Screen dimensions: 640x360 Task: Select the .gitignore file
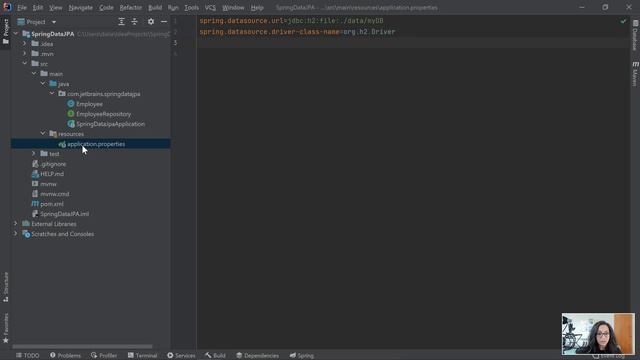(x=53, y=164)
